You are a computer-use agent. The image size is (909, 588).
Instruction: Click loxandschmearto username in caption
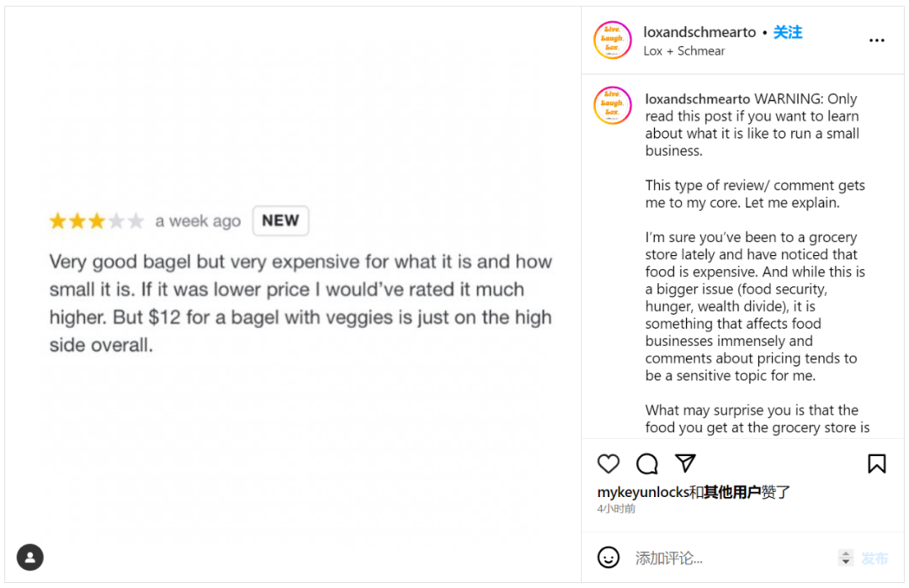(698, 99)
